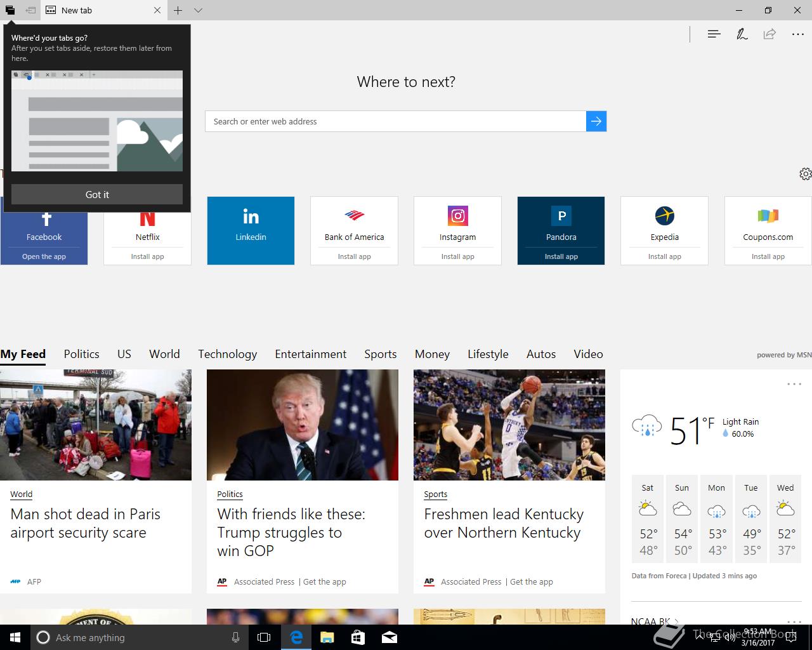The image size is (812, 650).
Task: Switch to the Politics feed tab
Action: coord(81,354)
